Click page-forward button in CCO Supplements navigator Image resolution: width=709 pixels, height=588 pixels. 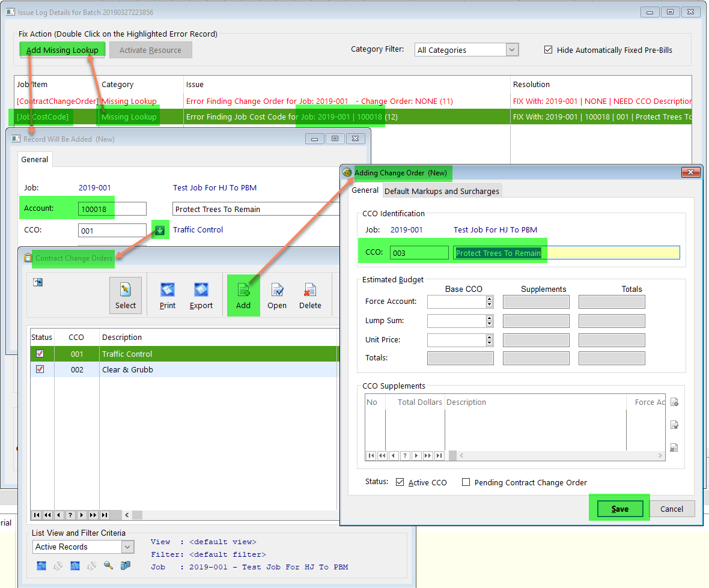(x=428, y=456)
